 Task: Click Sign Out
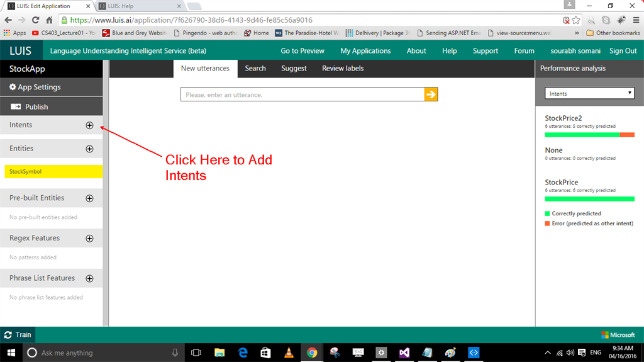pyautogui.click(x=623, y=51)
